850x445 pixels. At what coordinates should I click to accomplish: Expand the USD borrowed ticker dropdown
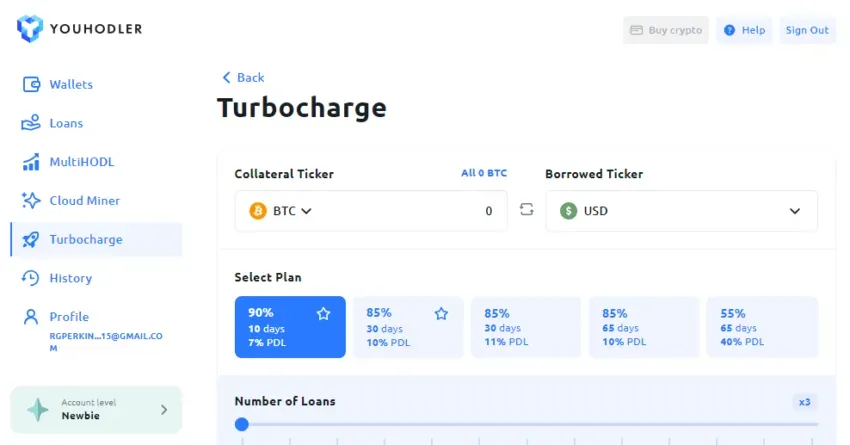(x=794, y=211)
